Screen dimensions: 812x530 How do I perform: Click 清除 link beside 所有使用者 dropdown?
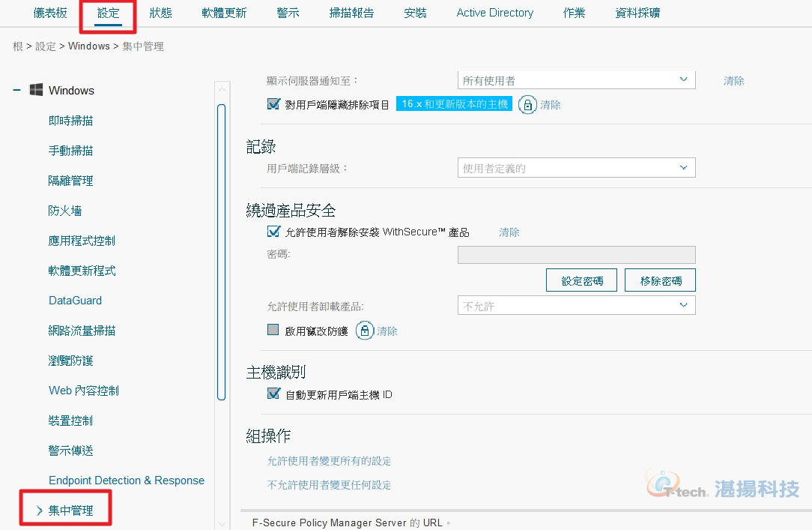coord(734,81)
